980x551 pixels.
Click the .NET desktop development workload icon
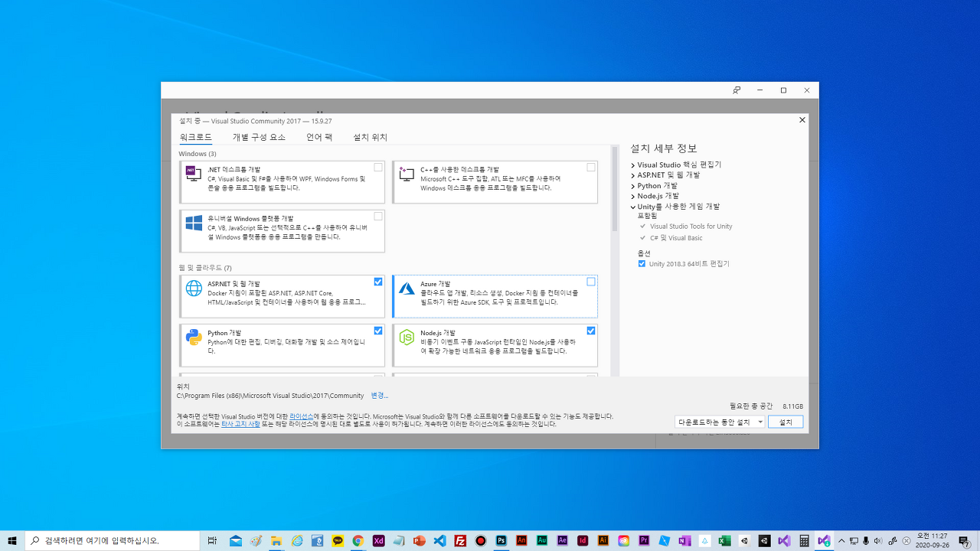(194, 174)
